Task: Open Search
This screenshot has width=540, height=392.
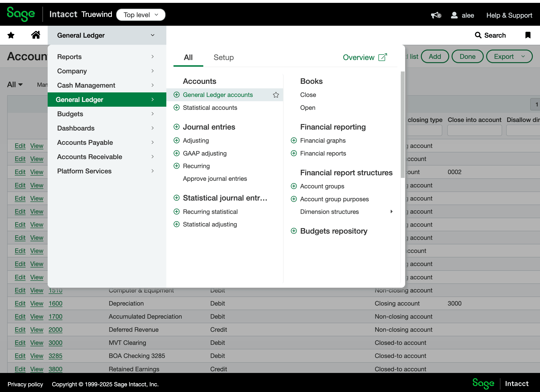Action: pos(490,35)
